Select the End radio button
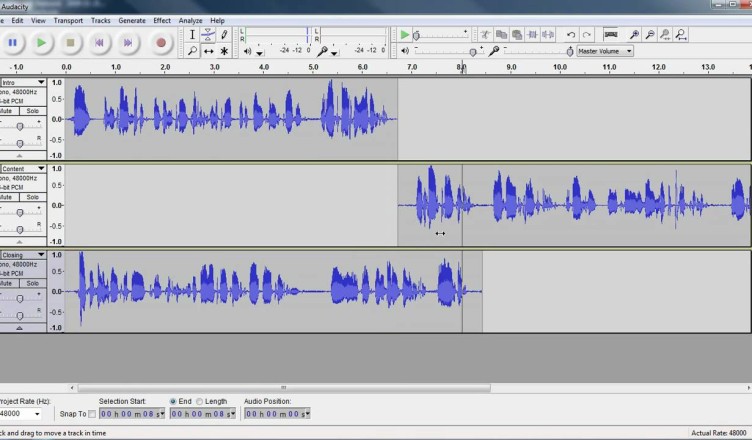Image resolution: width=752 pixels, height=440 pixels. point(173,401)
